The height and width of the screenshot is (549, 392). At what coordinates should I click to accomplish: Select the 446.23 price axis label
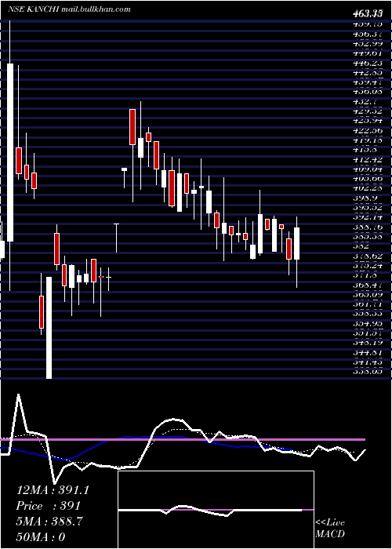368,64
